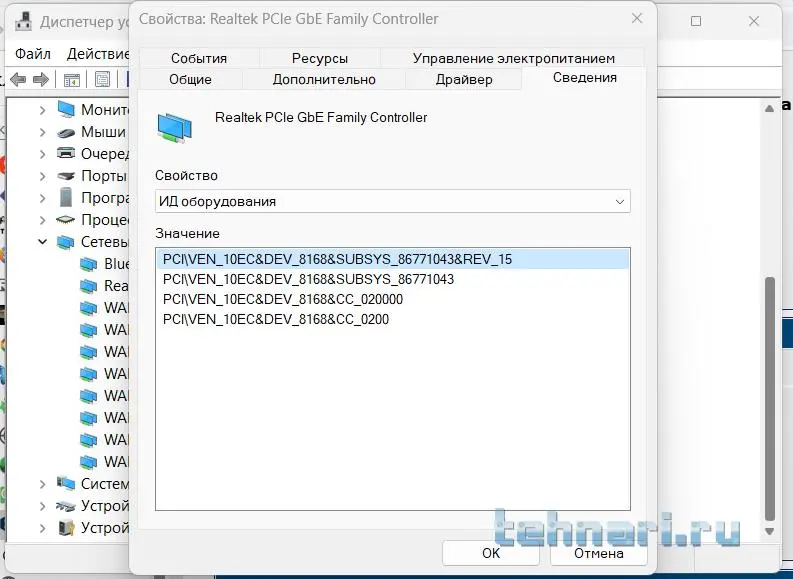Click the Rea adapter tree row
793x579 pixels.
point(104,286)
